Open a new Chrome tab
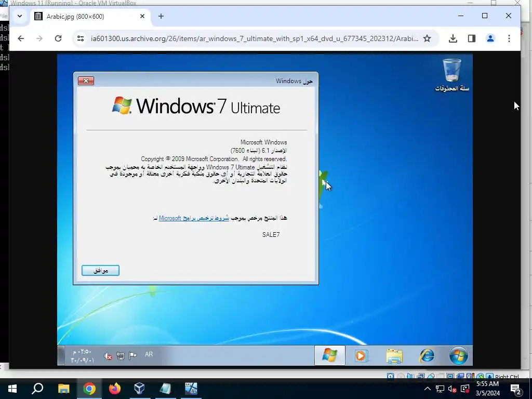The image size is (532, 399). (161, 16)
